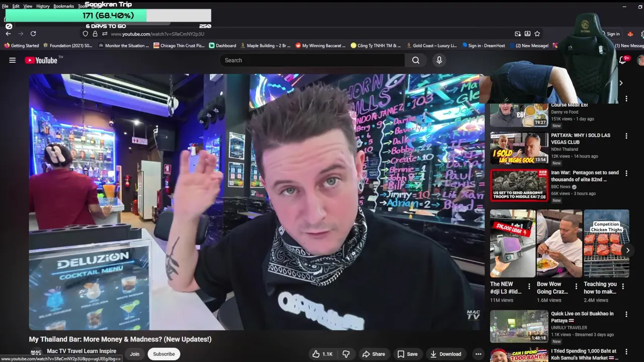Open the Firefox History menu
The height and width of the screenshot is (362, 644).
[43, 6]
